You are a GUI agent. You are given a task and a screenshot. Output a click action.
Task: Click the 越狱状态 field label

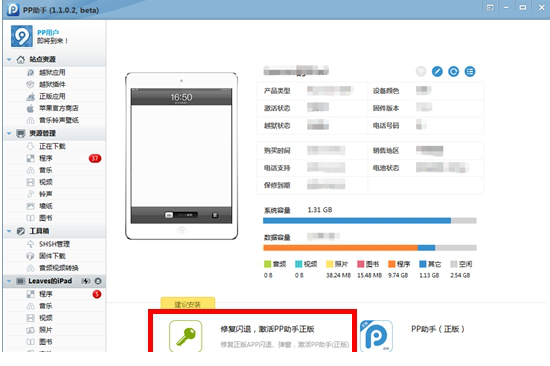point(277,126)
